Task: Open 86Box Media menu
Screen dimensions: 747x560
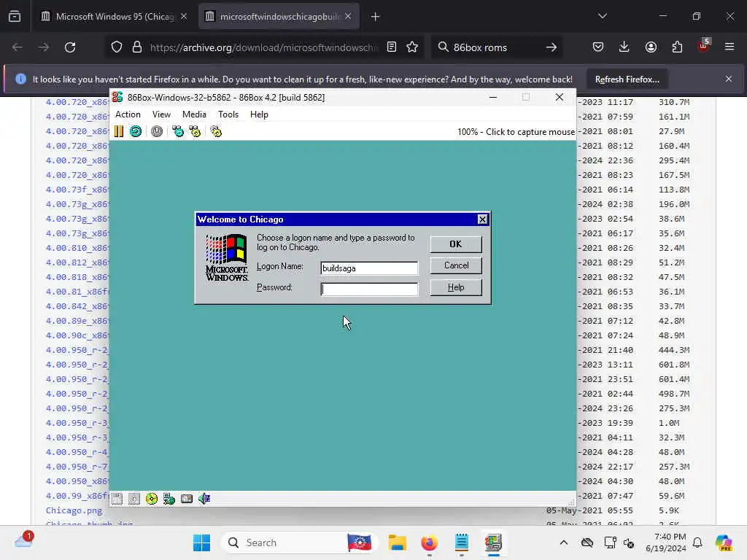Action: tap(194, 114)
